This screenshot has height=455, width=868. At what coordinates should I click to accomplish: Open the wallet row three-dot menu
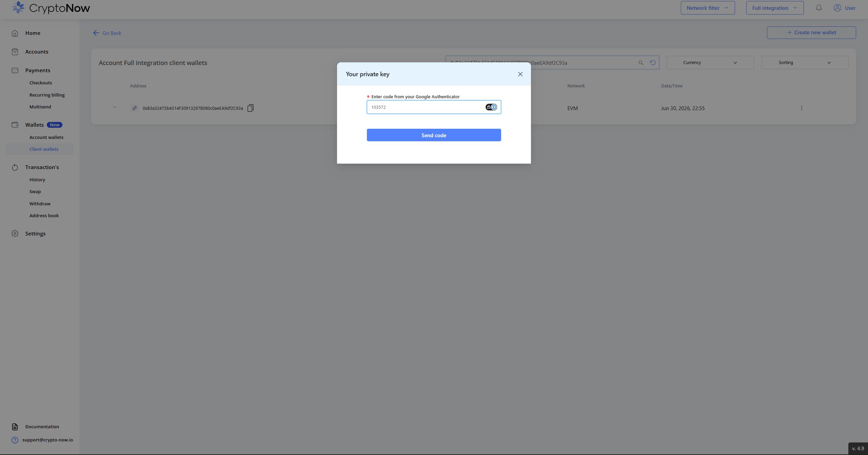pyautogui.click(x=802, y=108)
